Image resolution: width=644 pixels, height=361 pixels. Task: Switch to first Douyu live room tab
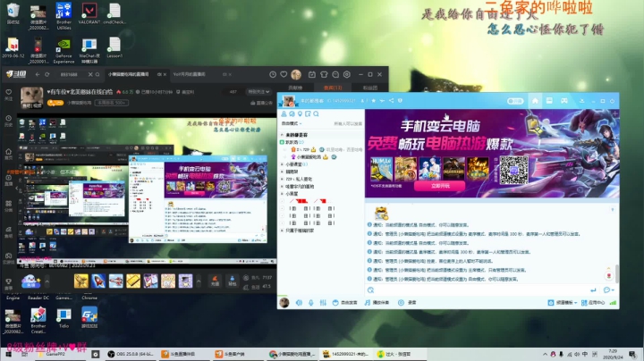point(137,74)
